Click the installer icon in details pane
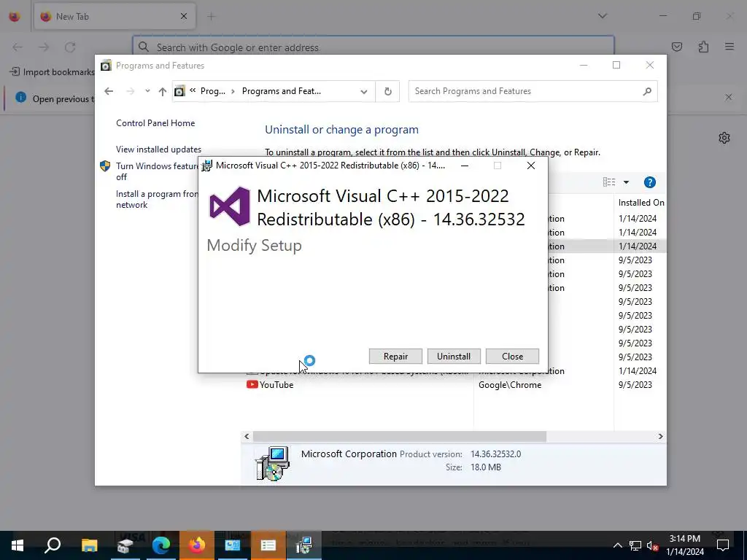This screenshot has height=560, width=747. point(272,464)
